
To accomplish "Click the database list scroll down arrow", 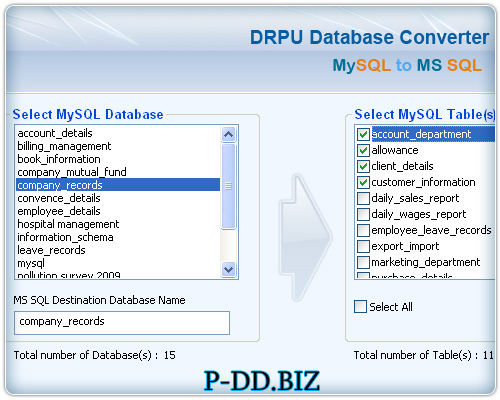I will coord(229,269).
